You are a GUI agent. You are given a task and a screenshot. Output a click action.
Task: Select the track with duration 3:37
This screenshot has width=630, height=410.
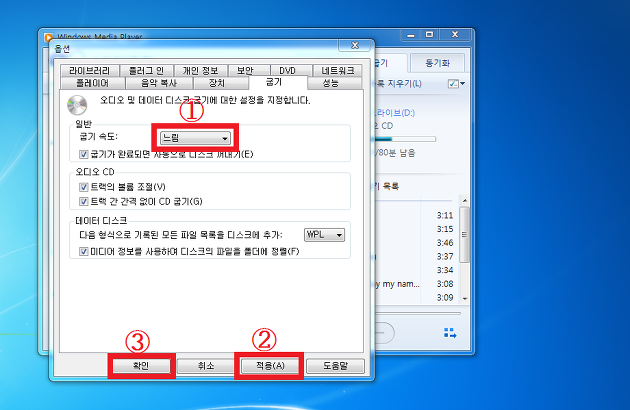(x=416, y=256)
